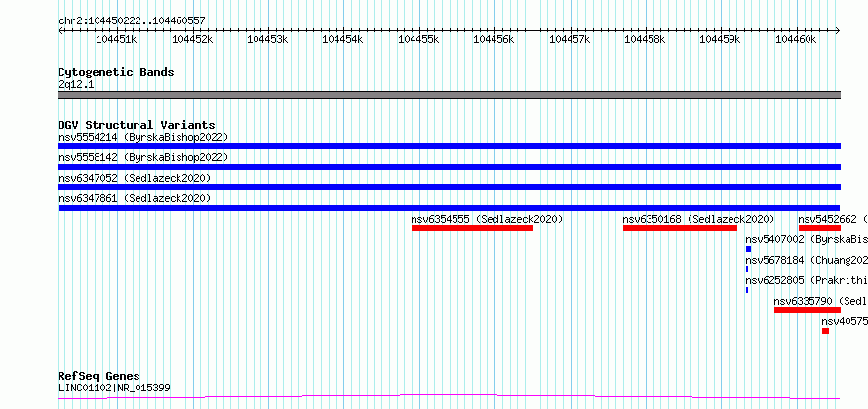Click the 104454k ruler tick label
Image resolution: width=868 pixels, height=409 pixels.
[342, 39]
